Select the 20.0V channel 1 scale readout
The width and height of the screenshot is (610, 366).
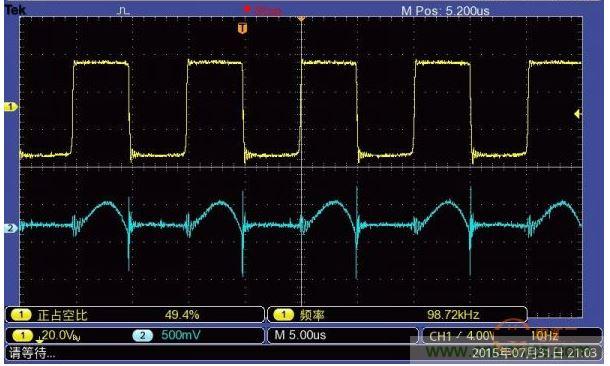[x=61, y=335]
